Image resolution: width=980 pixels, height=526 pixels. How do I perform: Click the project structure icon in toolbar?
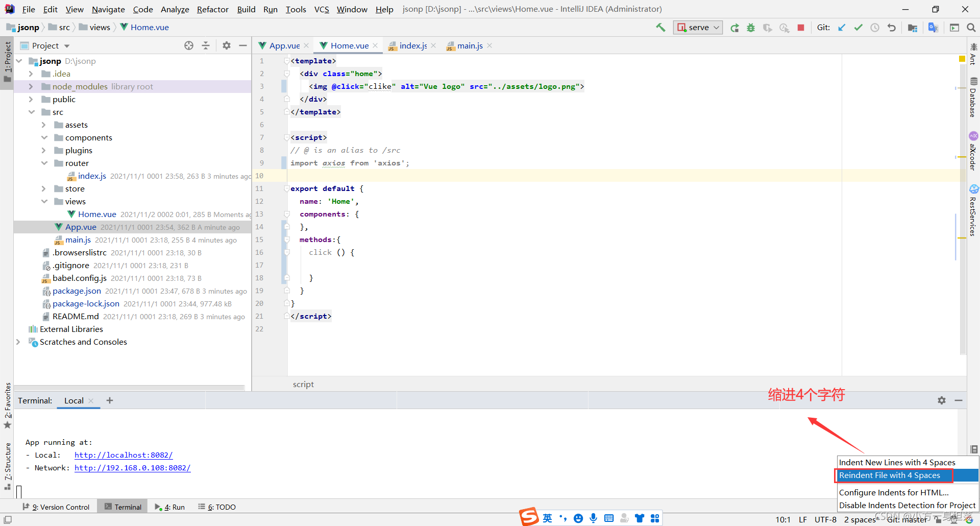[x=913, y=28]
